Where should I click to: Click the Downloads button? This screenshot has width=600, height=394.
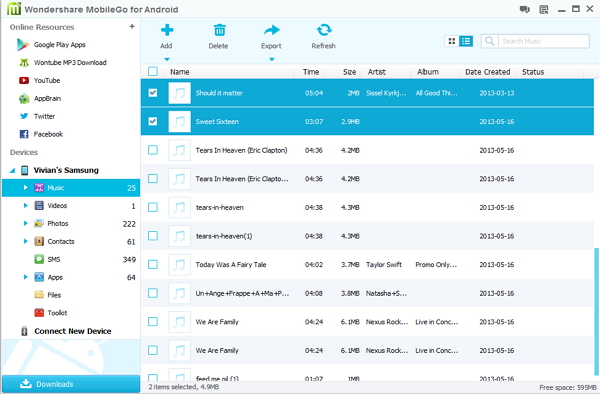(x=71, y=384)
